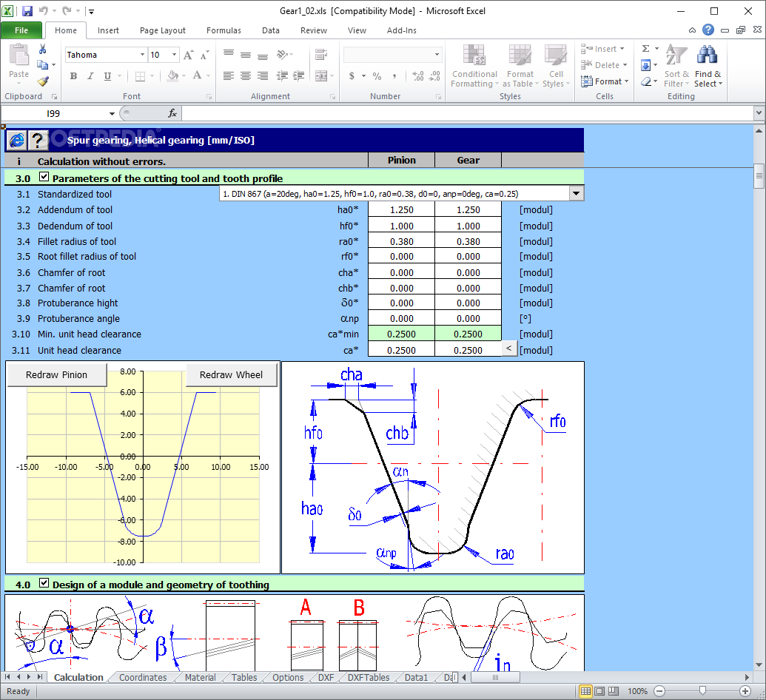Image resolution: width=766 pixels, height=700 pixels.
Task: Open the font size dropdown
Action: point(174,55)
